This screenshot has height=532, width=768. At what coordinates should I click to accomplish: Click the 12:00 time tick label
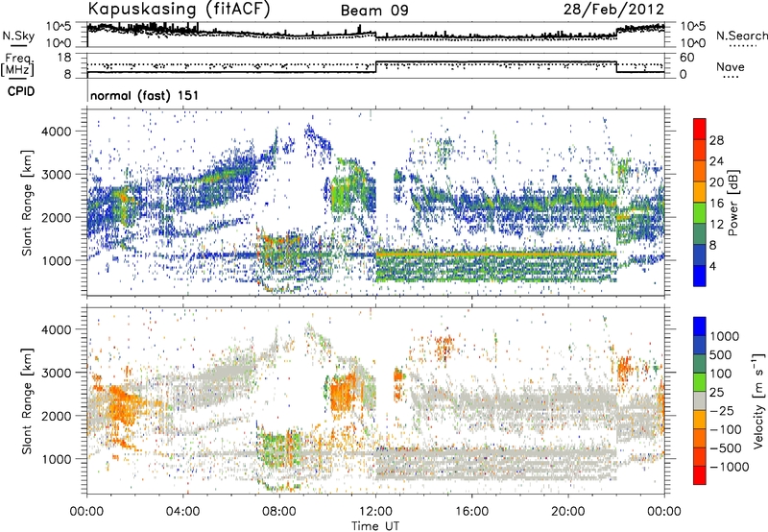[x=375, y=512]
